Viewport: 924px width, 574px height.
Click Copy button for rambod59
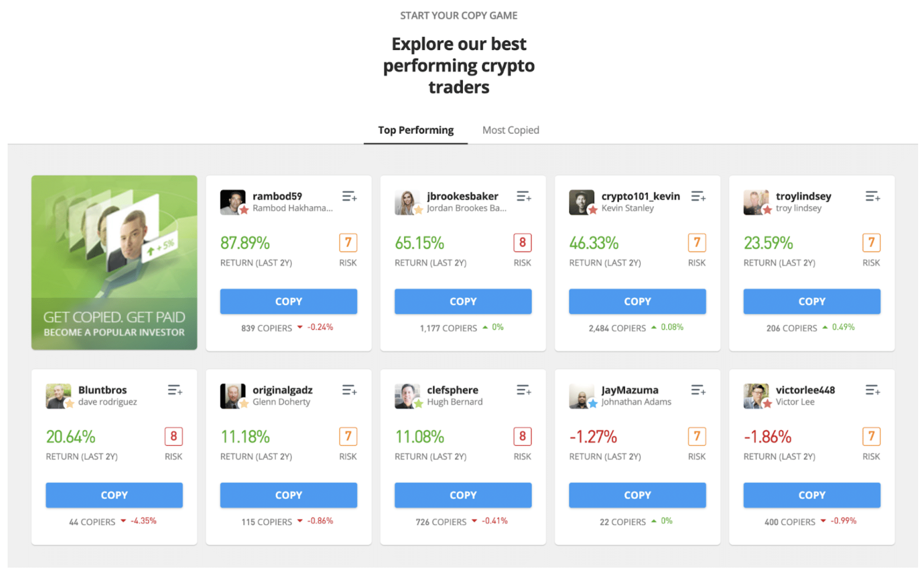(287, 302)
